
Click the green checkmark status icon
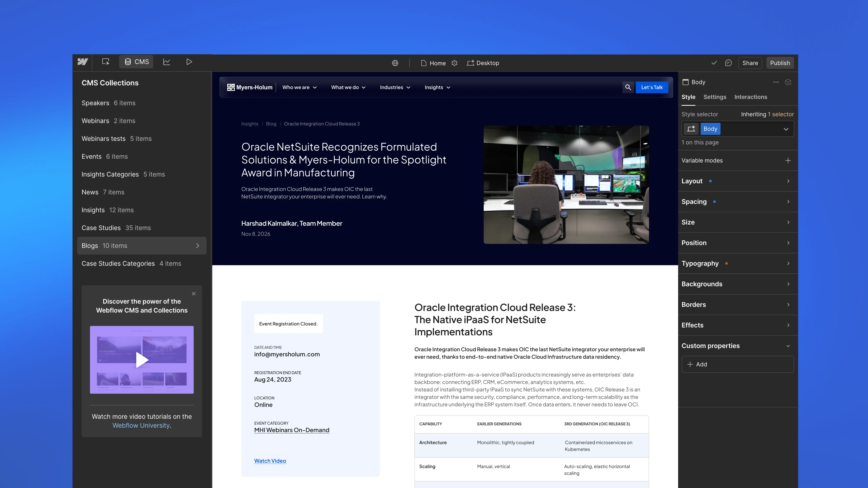pyautogui.click(x=714, y=63)
